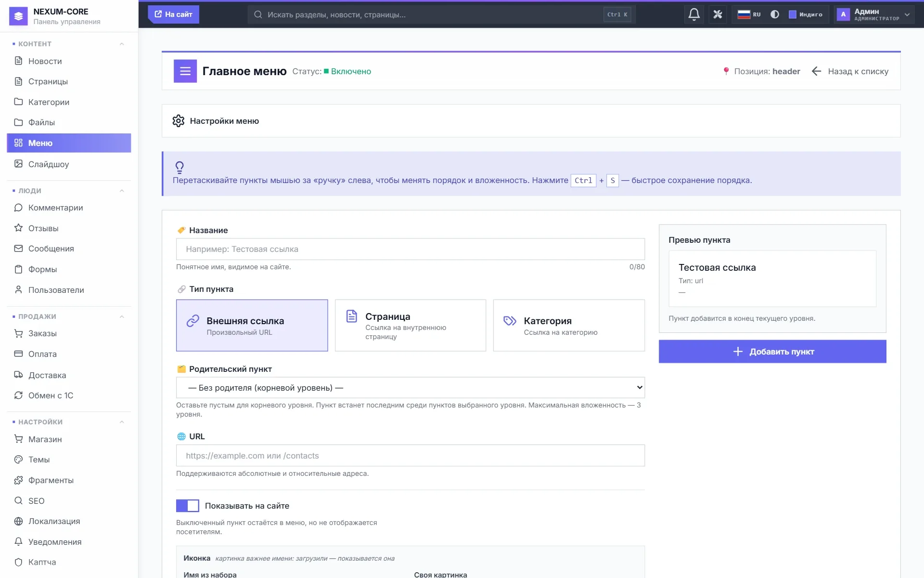Toggle dark mode contrast icon
This screenshot has width=924, height=578.
pos(774,14)
